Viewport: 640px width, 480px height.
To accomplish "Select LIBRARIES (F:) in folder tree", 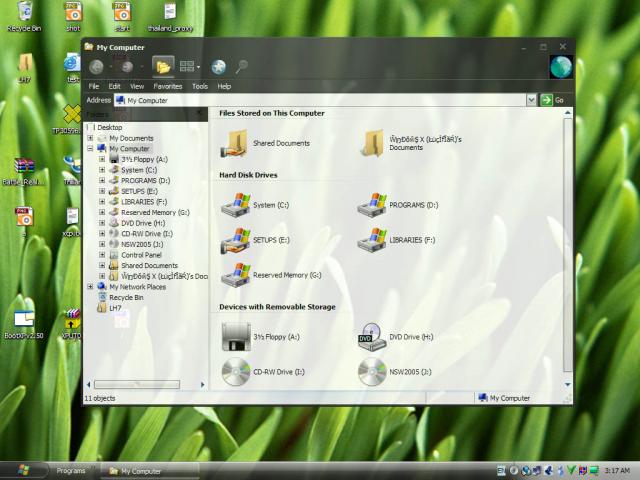I will click(138, 202).
